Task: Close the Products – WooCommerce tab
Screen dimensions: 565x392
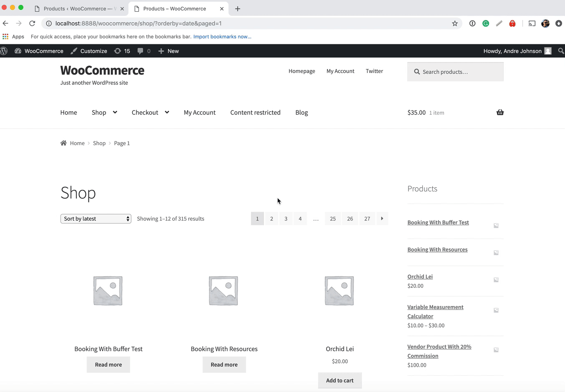Action: pyautogui.click(x=222, y=9)
